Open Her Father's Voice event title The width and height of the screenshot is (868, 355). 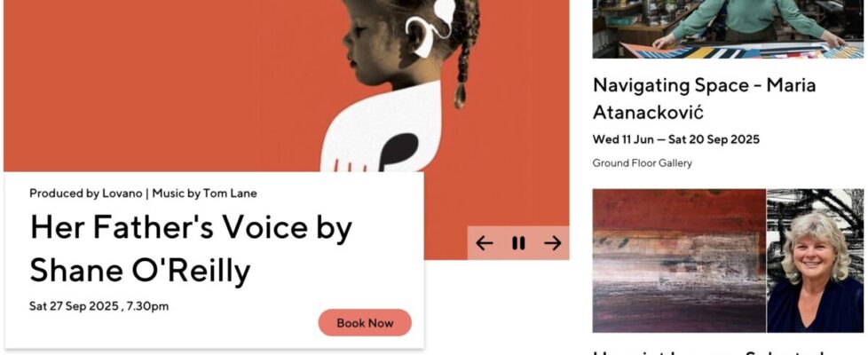[191, 248]
